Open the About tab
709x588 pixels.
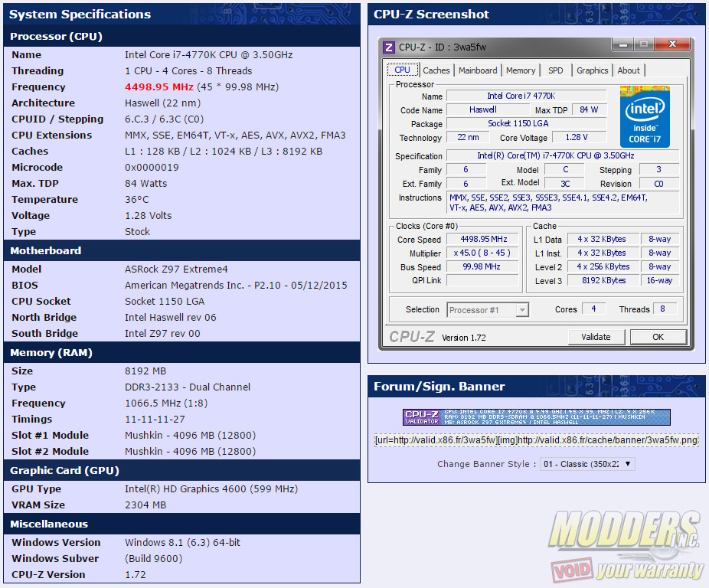629,70
